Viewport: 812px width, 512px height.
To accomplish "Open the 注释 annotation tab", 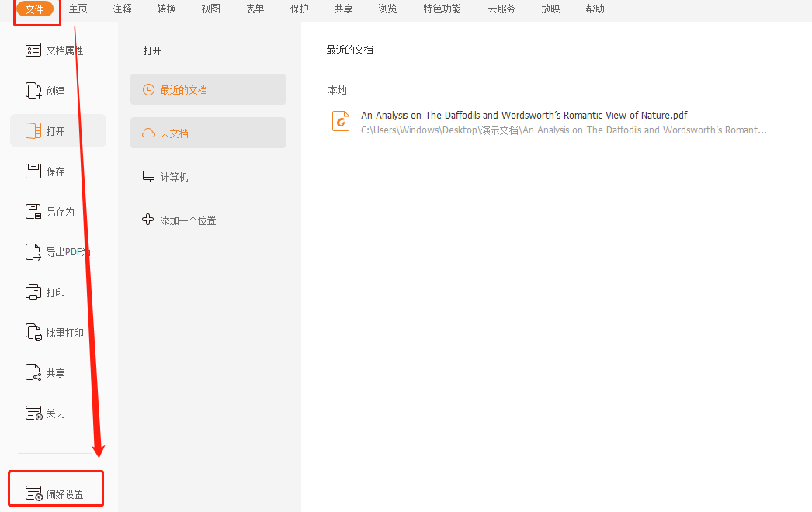I will (x=121, y=9).
